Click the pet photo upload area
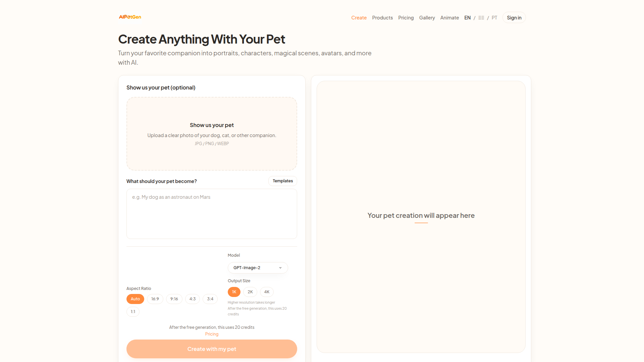Screen dimensions: 644x362 coord(212,134)
